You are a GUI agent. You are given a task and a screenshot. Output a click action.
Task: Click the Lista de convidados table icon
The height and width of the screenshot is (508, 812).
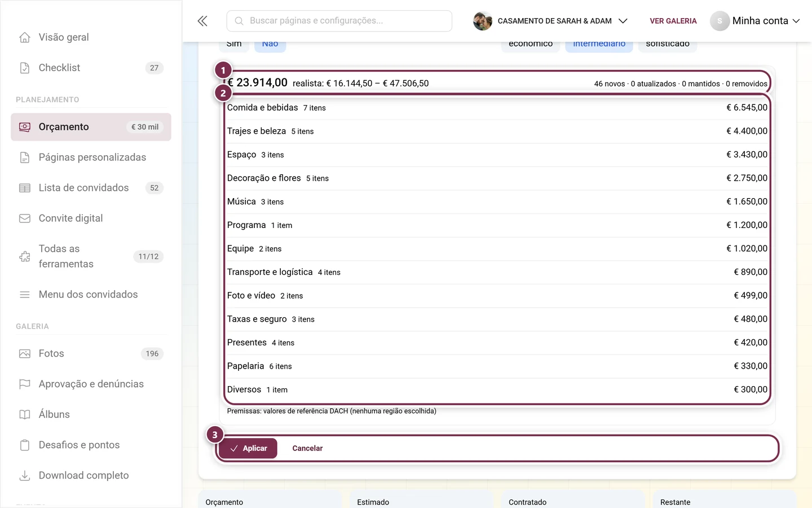pos(25,188)
